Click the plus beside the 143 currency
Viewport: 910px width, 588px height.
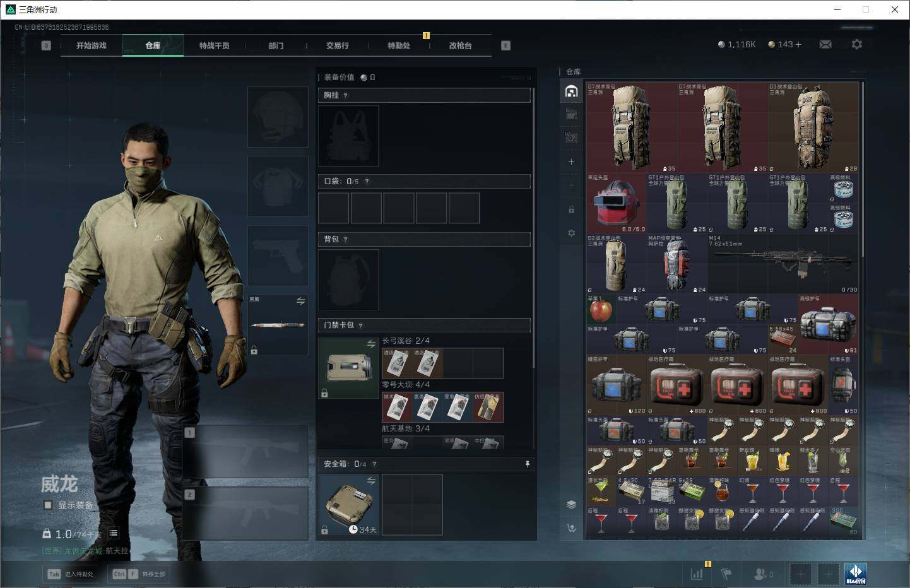tap(798, 44)
